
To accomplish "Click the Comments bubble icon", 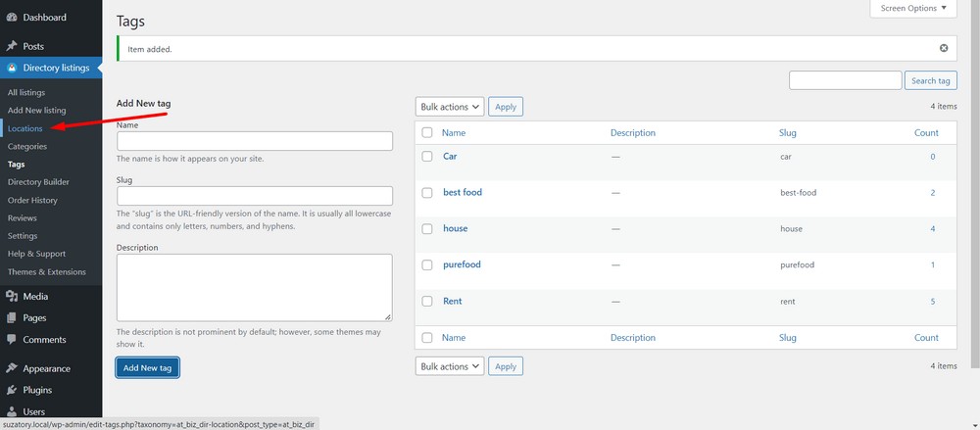I will (x=11, y=339).
